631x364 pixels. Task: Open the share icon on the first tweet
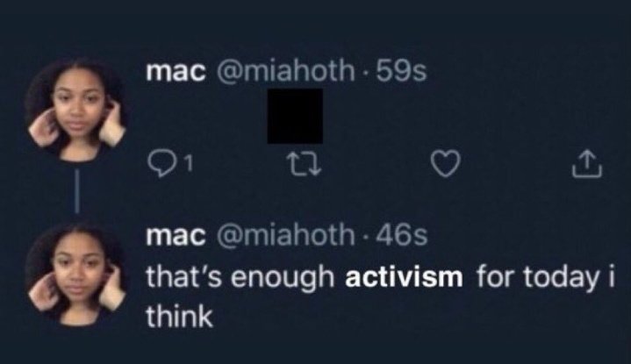[587, 164]
